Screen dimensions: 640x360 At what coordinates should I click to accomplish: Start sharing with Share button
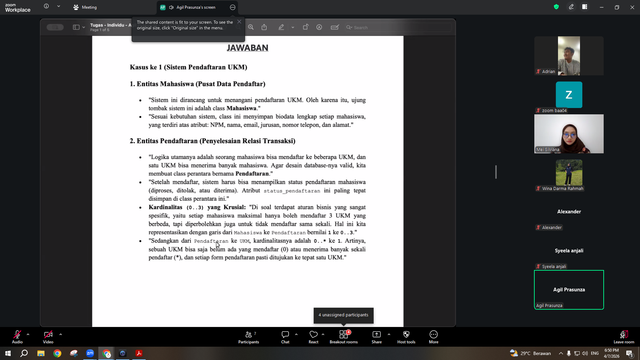click(x=376, y=337)
